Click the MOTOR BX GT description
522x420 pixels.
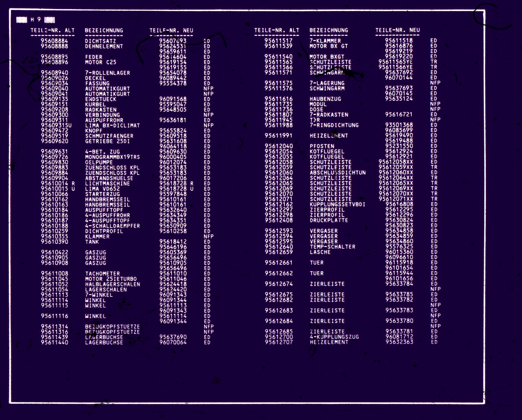coord(329,46)
